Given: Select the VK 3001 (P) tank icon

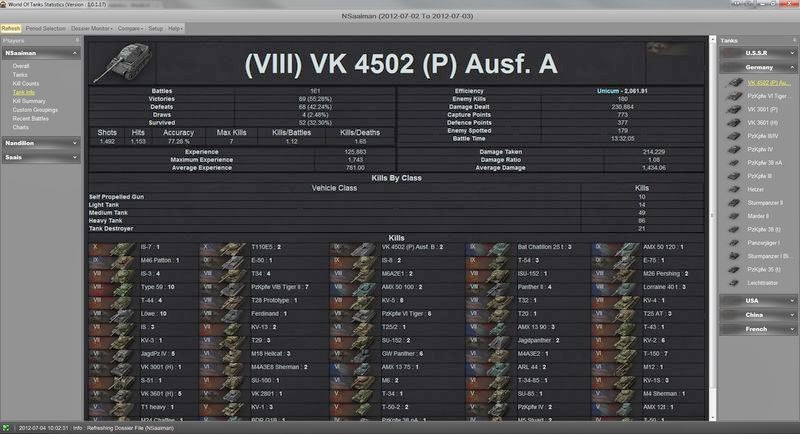Looking at the screenshot, I should [x=734, y=109].
